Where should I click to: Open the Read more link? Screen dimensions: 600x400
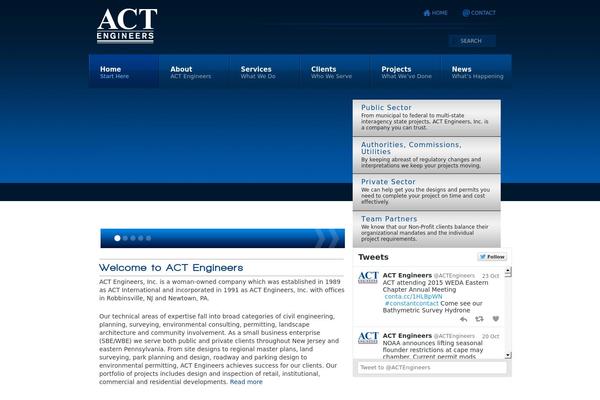[246, 382]
